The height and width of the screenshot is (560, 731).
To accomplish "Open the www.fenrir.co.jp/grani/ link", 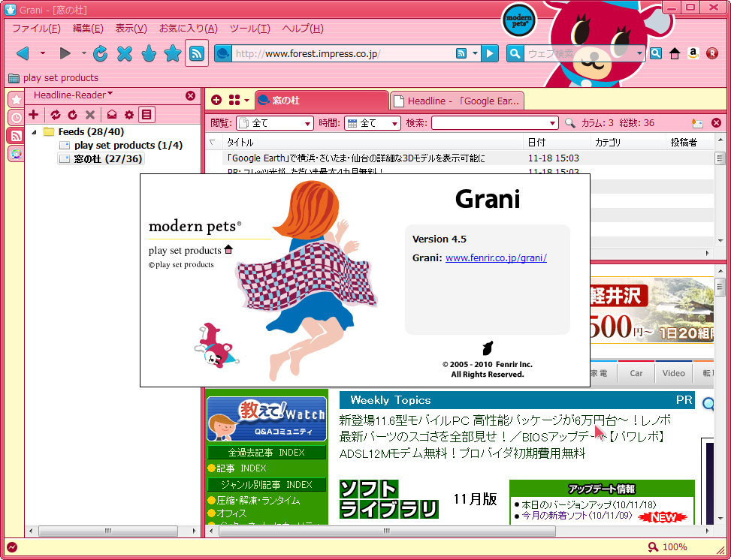I will (x=496, y=257).
